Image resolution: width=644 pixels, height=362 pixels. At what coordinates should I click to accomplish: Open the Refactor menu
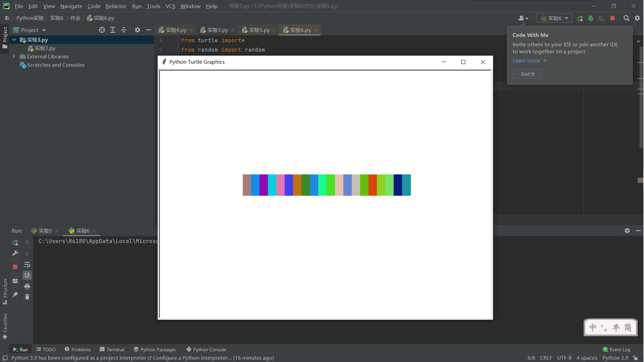pyautogui.click(x=116, y=6)
